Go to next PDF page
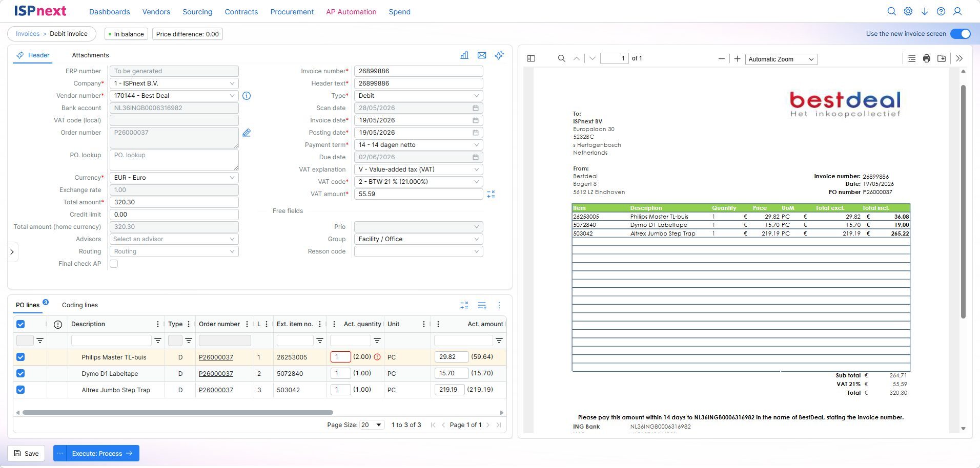 (x=593, y=59)
